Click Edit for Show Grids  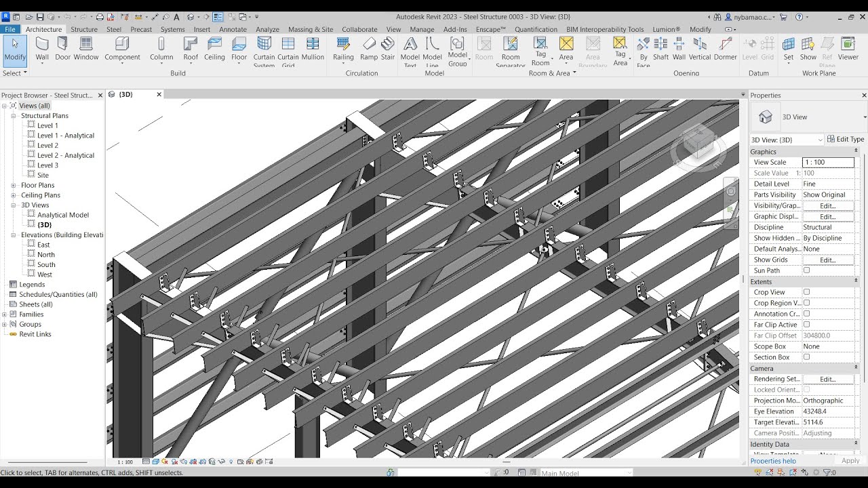(828, 260)
